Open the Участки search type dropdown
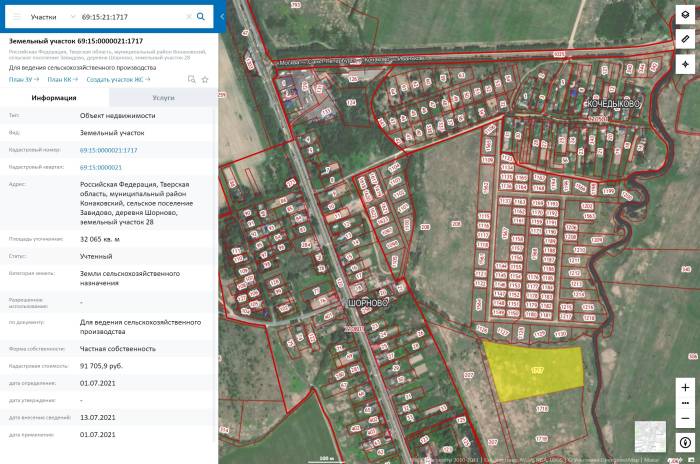Viewport: 700px width, 464px height. [53, 17]
